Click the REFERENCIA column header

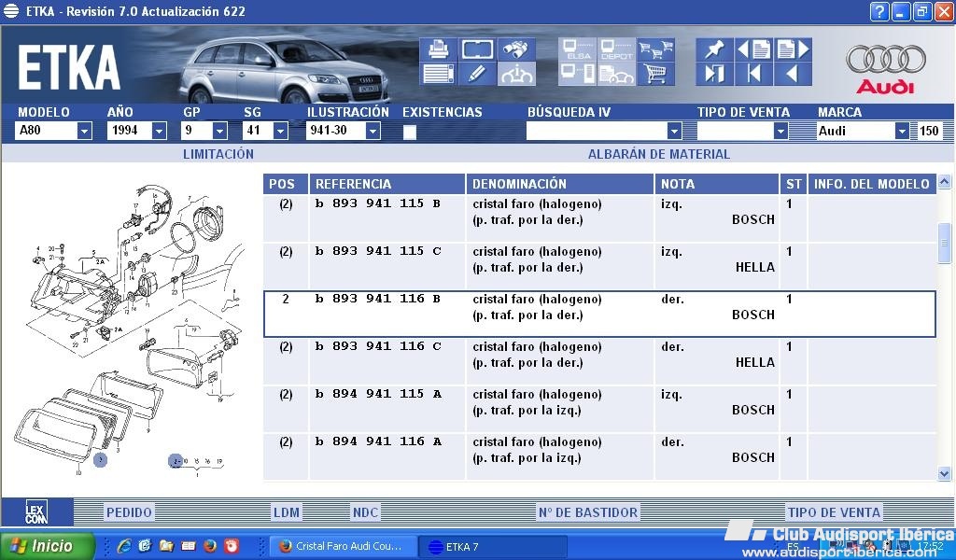click(x=387, y=184)
